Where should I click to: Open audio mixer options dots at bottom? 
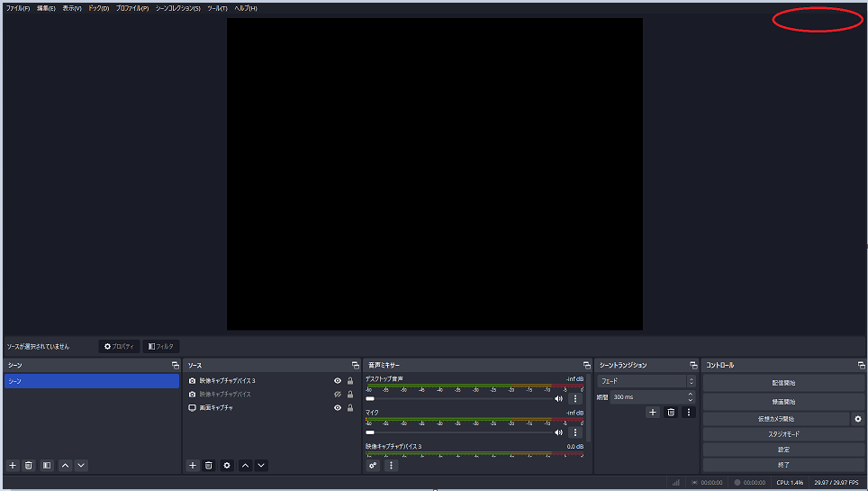(391, 466)
